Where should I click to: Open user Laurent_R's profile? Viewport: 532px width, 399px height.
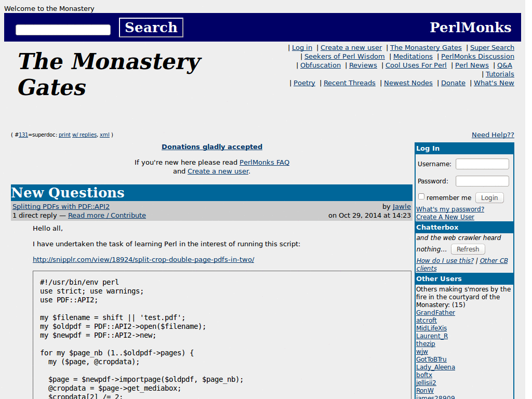[432, 336]
